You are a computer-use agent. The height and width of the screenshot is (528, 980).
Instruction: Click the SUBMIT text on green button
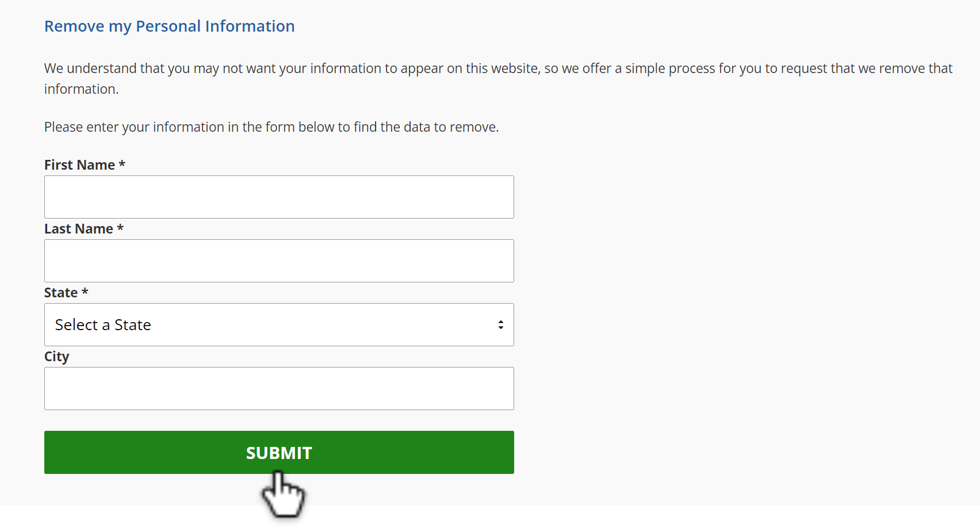(279, 453)
